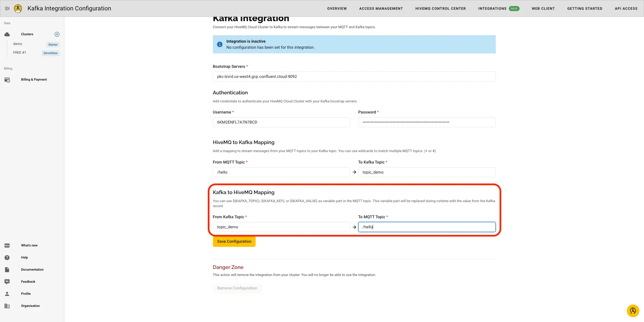Open Clusters in the sidebar

[27, 34]
